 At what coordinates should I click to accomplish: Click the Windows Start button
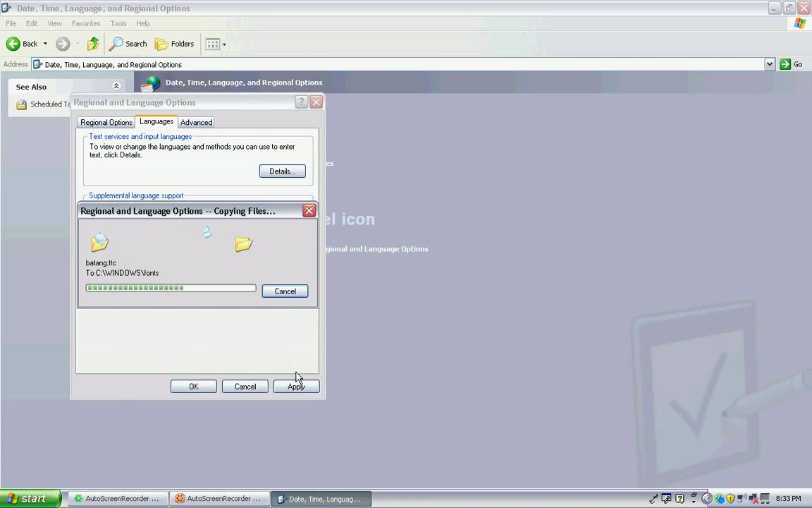(x=30, y=499)
